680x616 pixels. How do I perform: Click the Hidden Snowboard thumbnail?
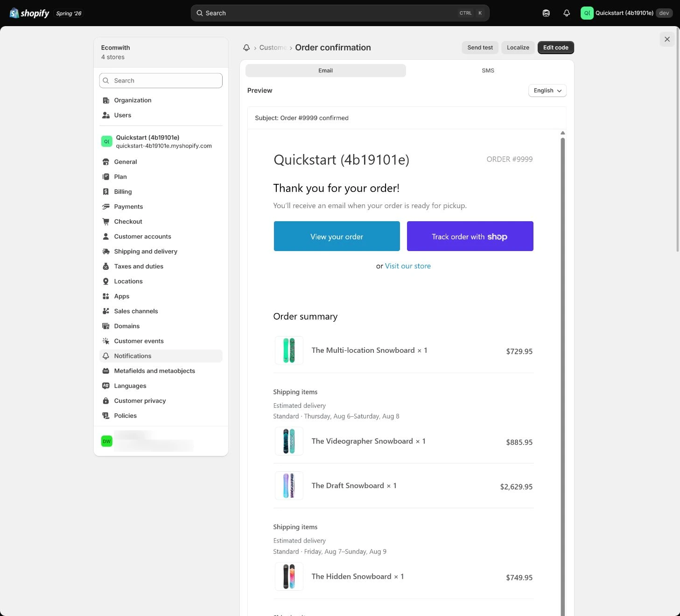click(x=289, y=577)
